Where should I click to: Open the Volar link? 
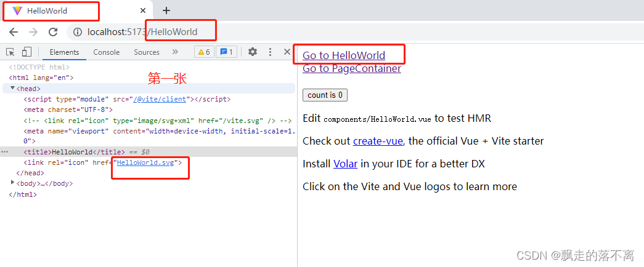[345, 164]
